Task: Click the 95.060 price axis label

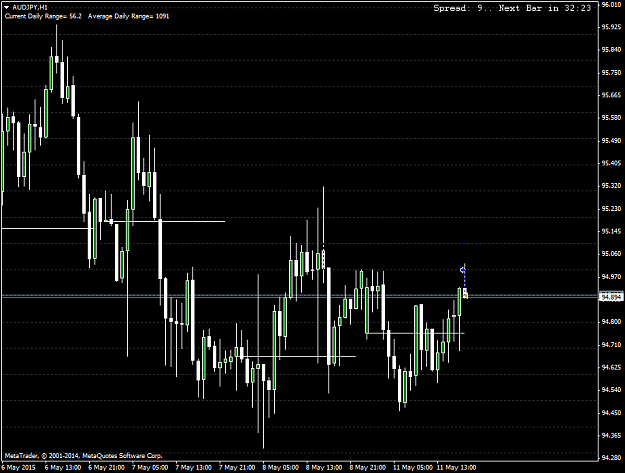Action: (611, 253)
